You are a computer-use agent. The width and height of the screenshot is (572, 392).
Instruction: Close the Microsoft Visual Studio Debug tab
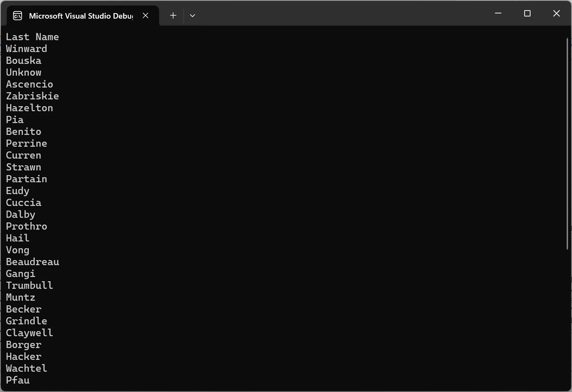(x=146, y=16)
